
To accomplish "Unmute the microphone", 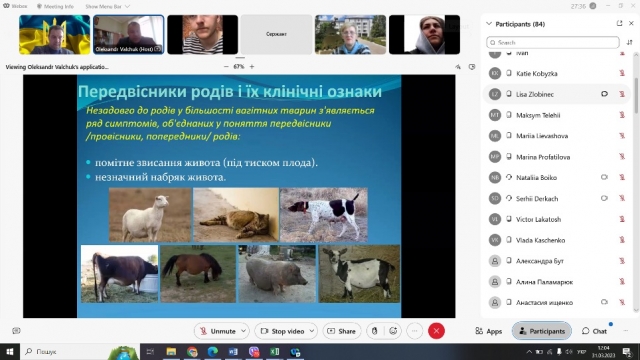I will click(217, 331).
